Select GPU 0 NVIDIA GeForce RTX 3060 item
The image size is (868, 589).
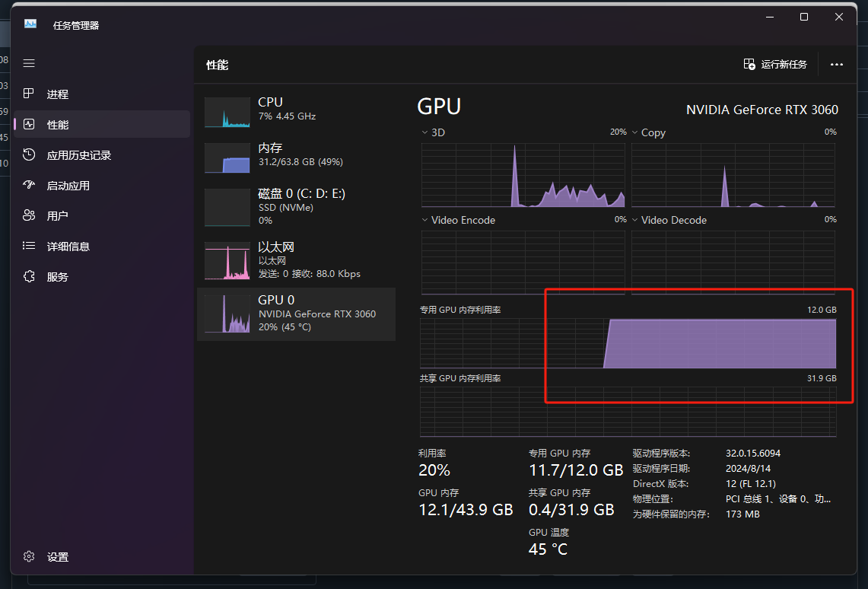pos(296,314)
